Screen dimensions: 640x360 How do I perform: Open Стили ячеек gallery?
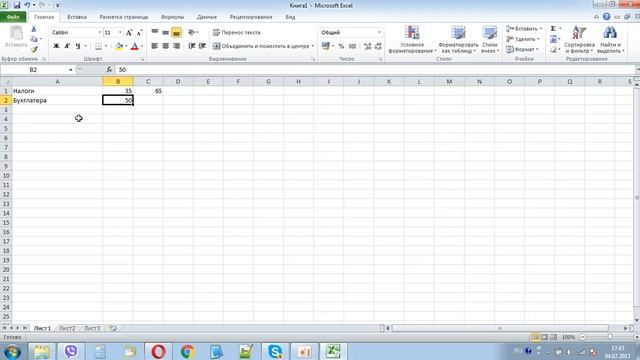(x=490, y=39)
